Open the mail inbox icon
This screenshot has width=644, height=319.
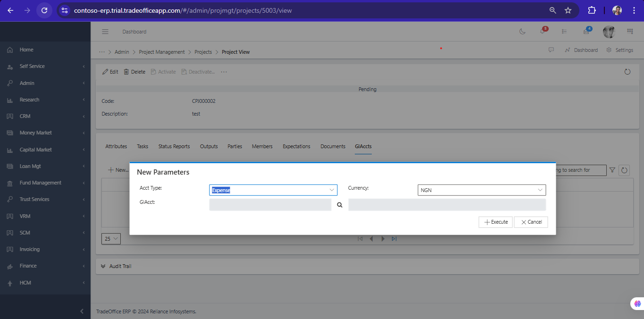(586, 32)
